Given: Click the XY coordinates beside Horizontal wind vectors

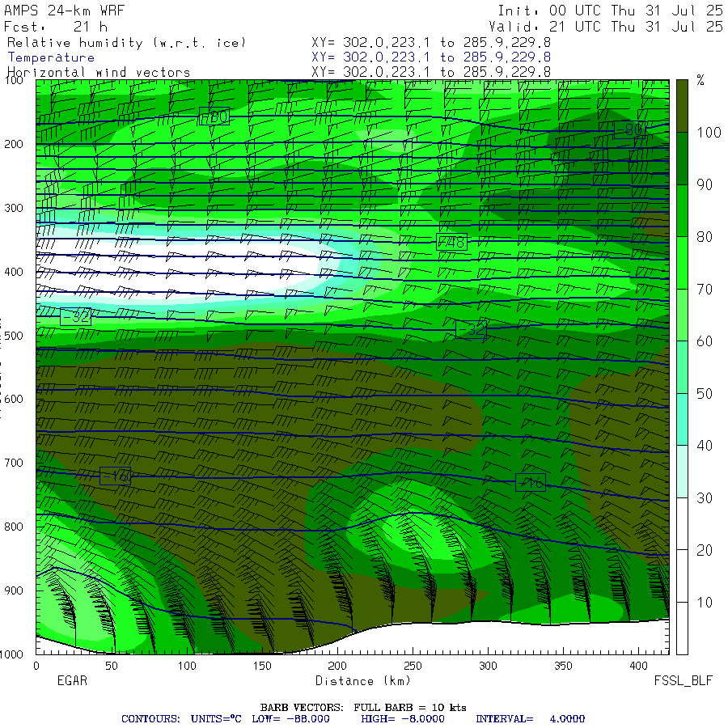Looking at the screenshot, I should coord(431,71).
